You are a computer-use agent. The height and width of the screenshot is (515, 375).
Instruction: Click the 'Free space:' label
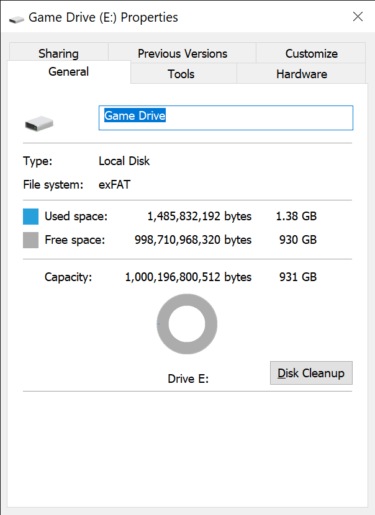click(75, 240)
